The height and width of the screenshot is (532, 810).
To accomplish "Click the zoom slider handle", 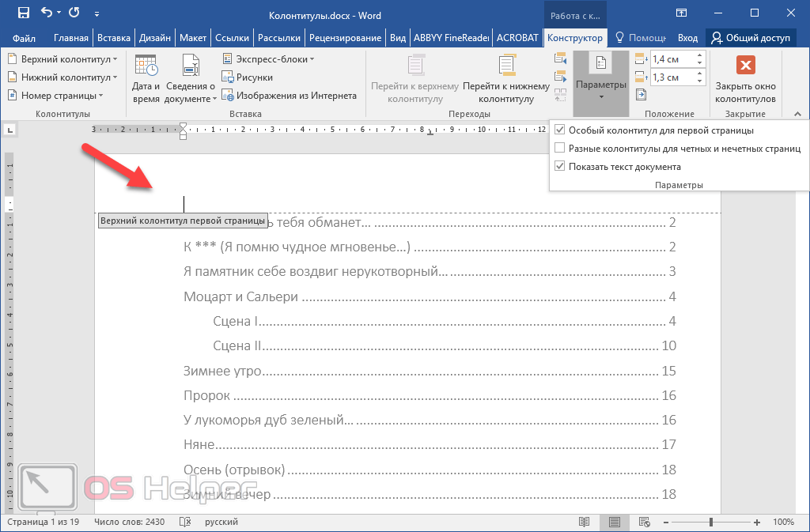I will click(x=710, y=523).
